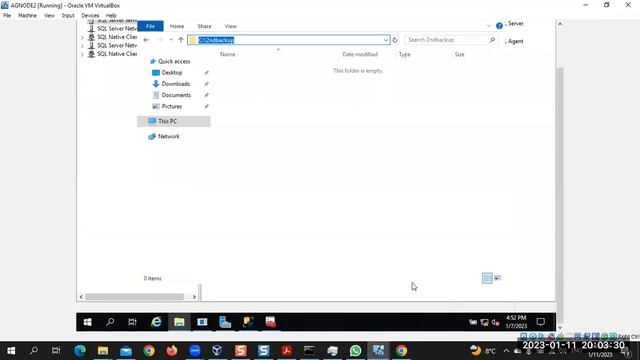Click the Explorer Forward arrow

click(x=160, y=40)
